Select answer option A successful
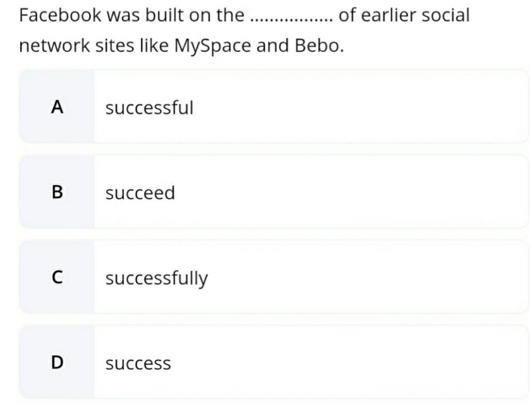This screenshot has height=420, width=530. point(274,107)
